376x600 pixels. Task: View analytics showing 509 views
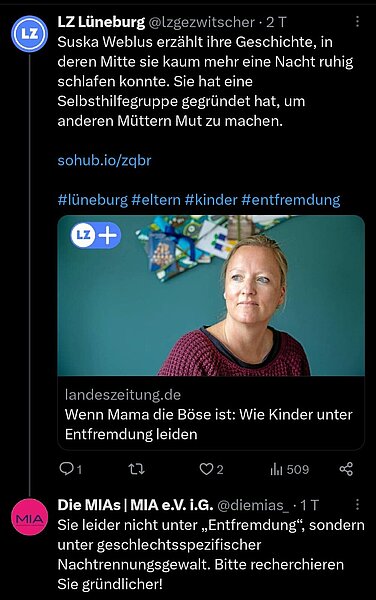tap(290, 469)
